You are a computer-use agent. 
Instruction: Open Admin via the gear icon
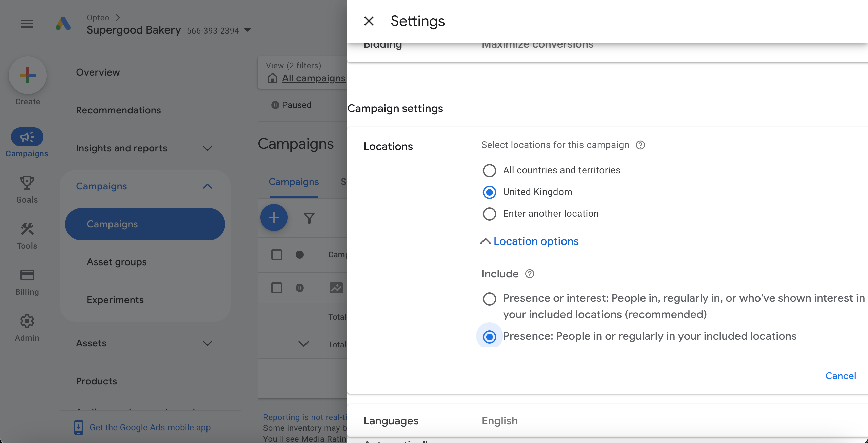[x=27, y=321]
